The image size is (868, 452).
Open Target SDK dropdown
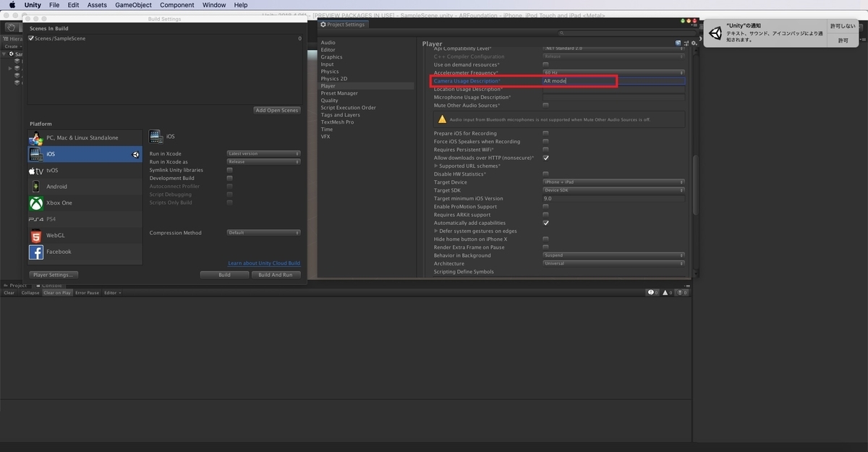point(613,190)
